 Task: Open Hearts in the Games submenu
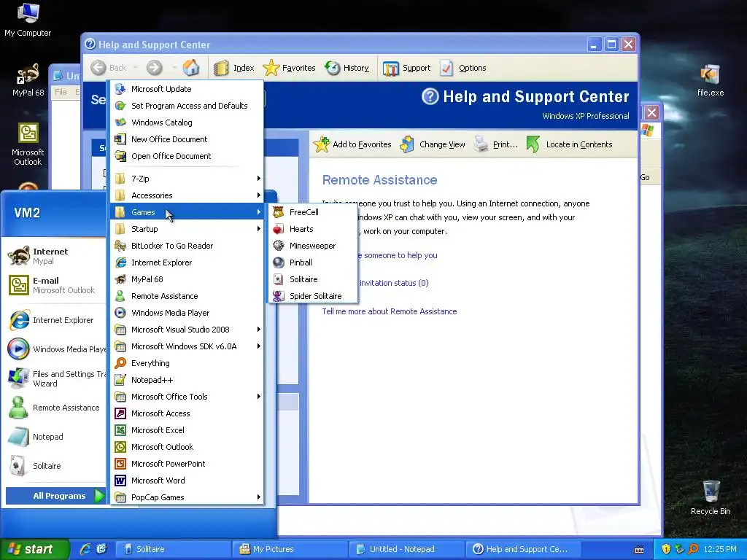[x=312, y=229]
